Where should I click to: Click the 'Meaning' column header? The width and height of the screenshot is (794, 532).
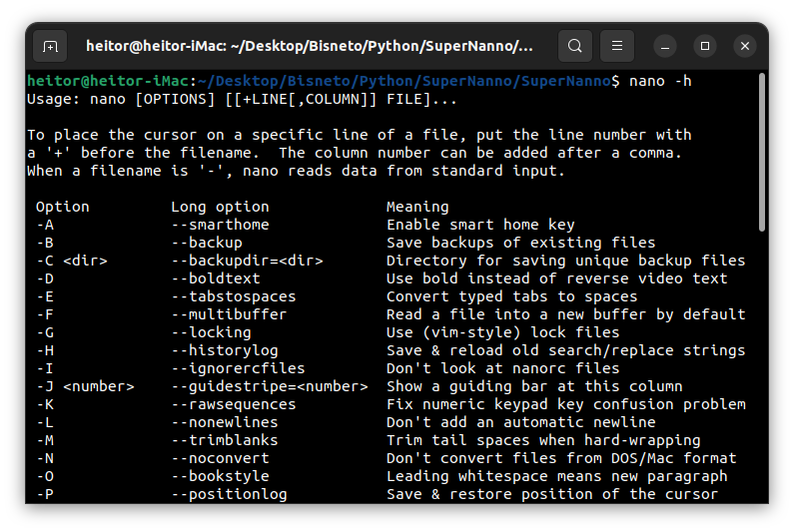pyautogui.click(x=417, y=207)
